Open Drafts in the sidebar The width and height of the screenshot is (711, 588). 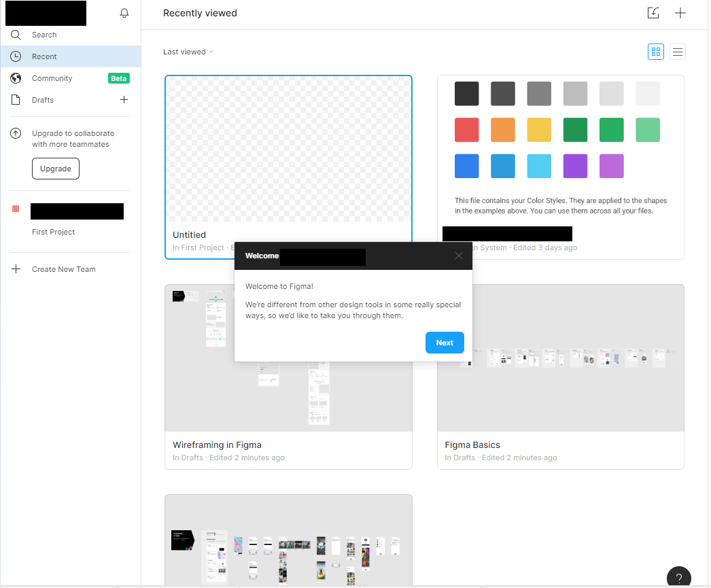pos(71,100)
